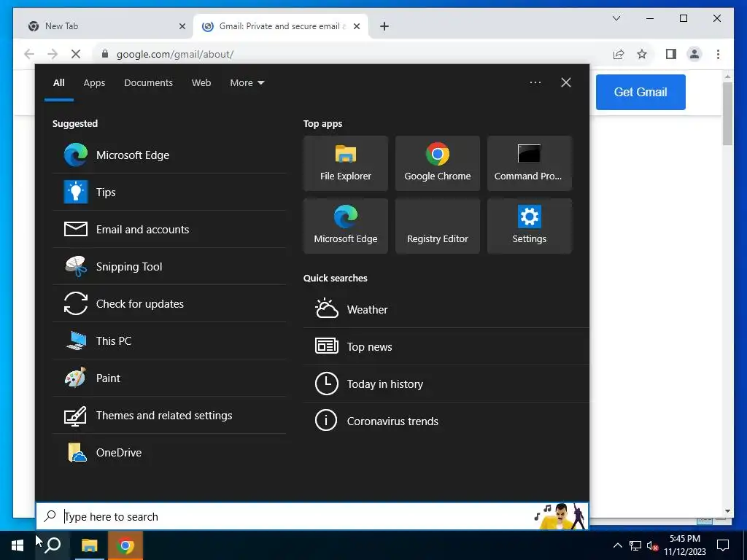Open Chrome profile avatar menu

(694, 54)
